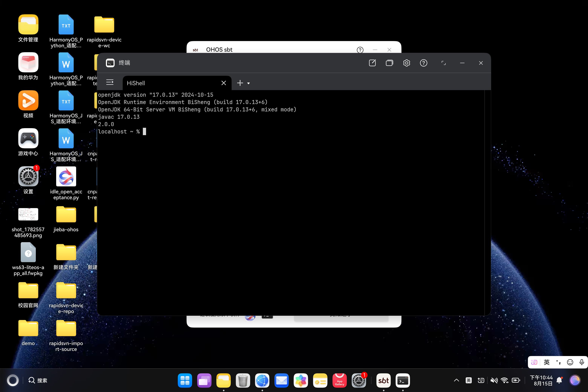Screen dimensions: 588x392
Task: Click the terminal multi-window icon
Action: pos(389,63)
